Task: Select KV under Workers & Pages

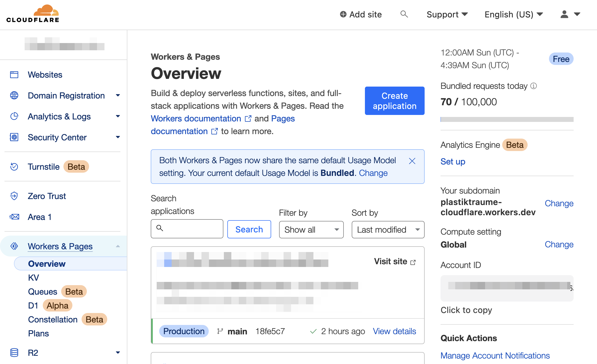Action: (34, 277)
